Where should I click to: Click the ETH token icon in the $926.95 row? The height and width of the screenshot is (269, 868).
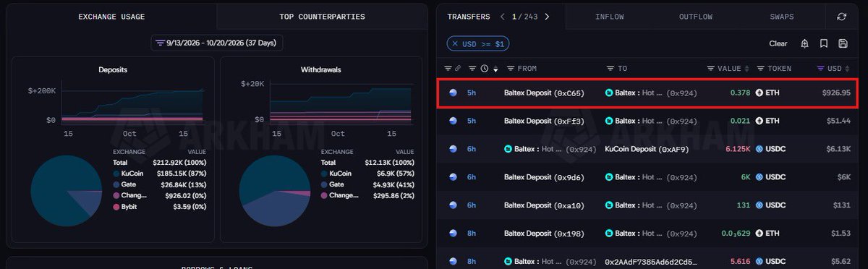click(x=759, y=93)
